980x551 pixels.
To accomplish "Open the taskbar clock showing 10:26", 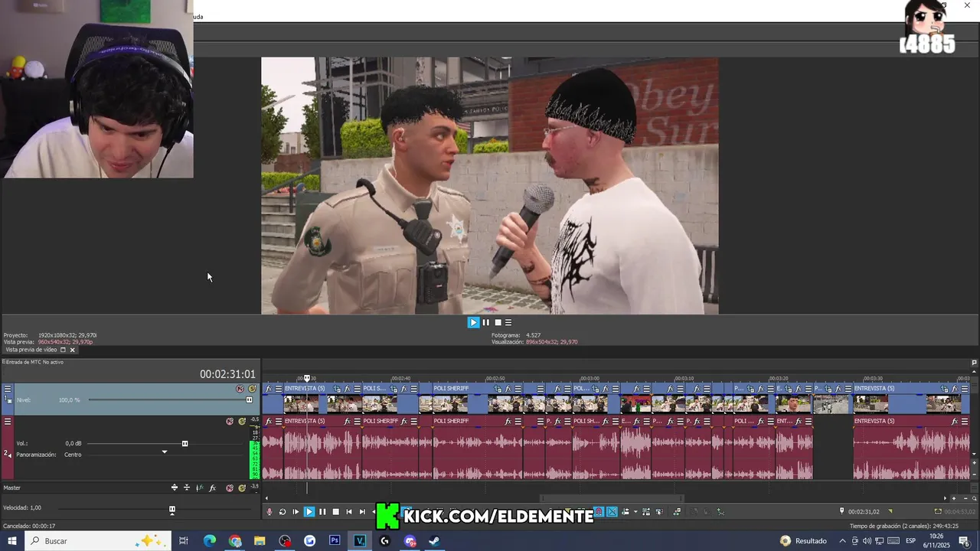I will point(938,541).
